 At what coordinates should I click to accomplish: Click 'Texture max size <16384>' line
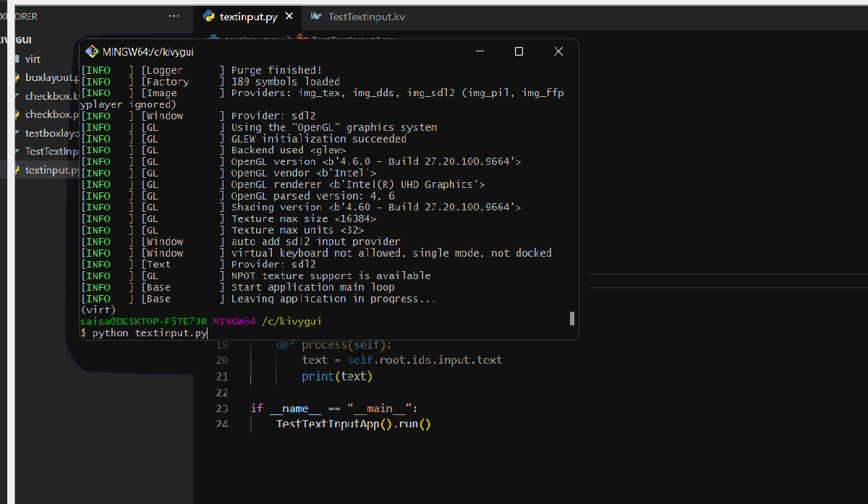(x=304, y=219)
